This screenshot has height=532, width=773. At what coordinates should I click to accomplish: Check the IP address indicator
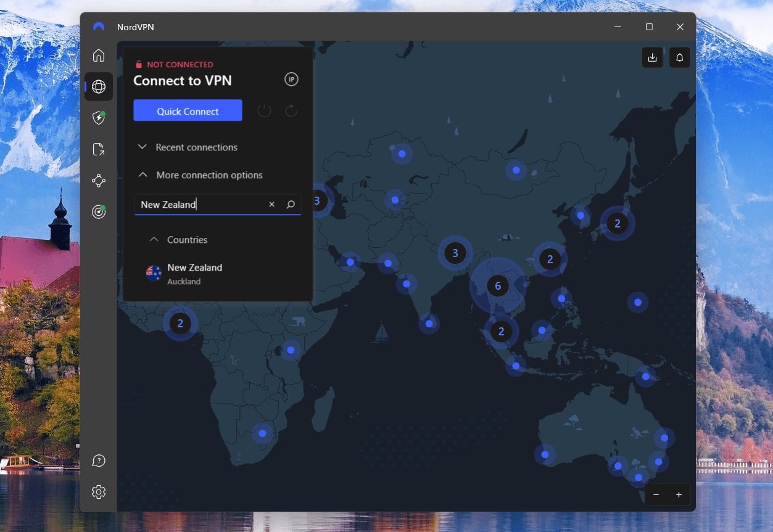291,79
